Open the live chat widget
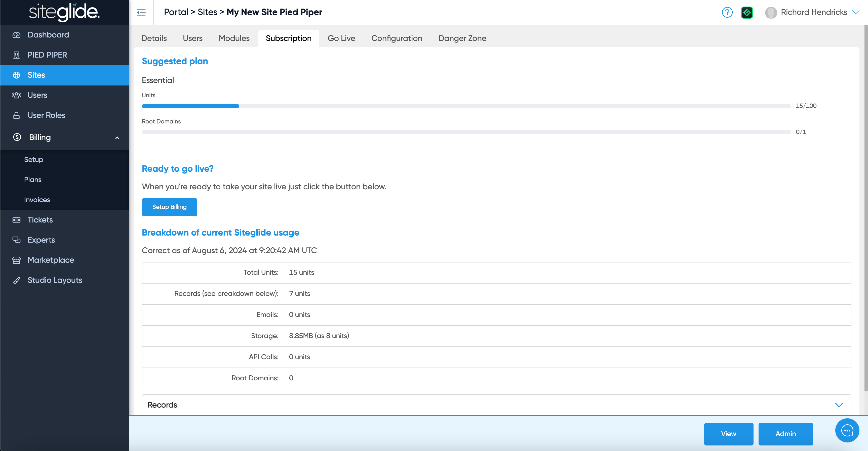The height and width of the screenshot is (451, 868). 847,430
